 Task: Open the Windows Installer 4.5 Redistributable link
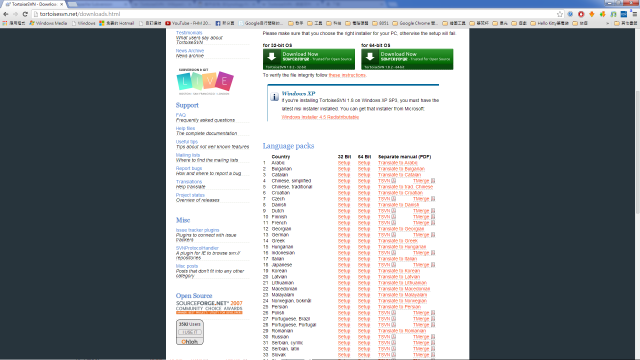point(320,117)
